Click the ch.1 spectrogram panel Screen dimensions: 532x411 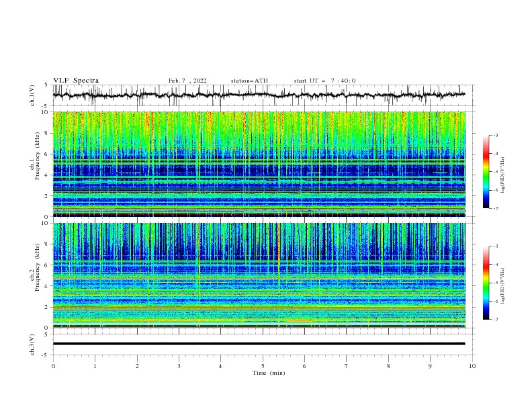pos(259,164)
